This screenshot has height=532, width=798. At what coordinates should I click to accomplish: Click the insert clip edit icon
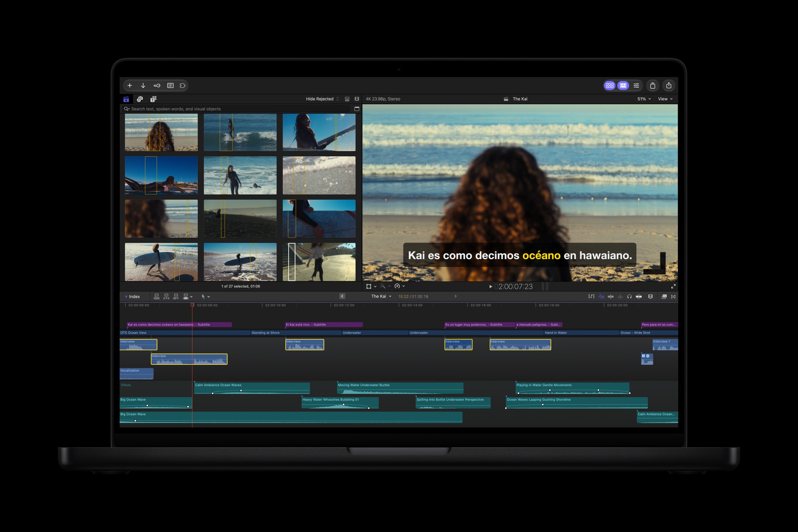click(x=166, y=296)
